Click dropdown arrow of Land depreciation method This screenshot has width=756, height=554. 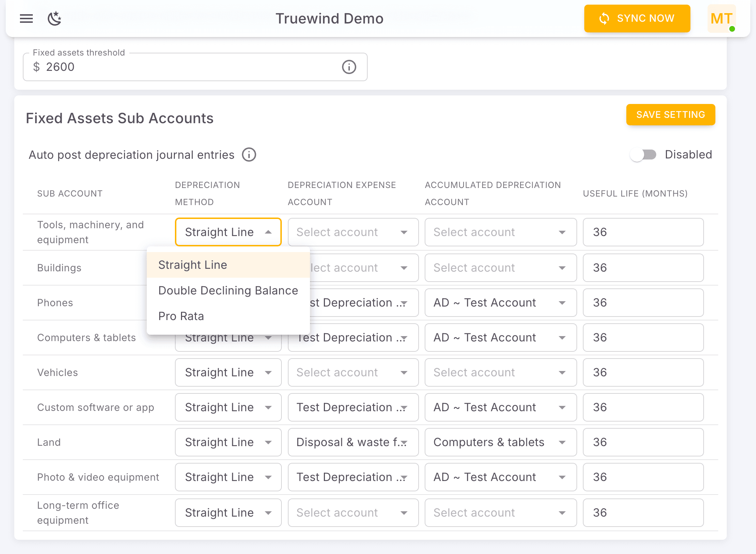point(268,443)
